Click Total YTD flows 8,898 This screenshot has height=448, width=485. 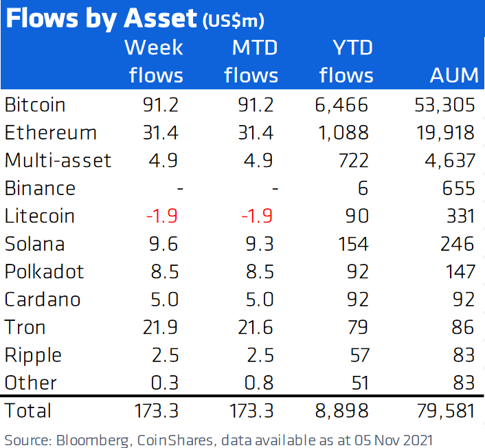tap(342, 411)
